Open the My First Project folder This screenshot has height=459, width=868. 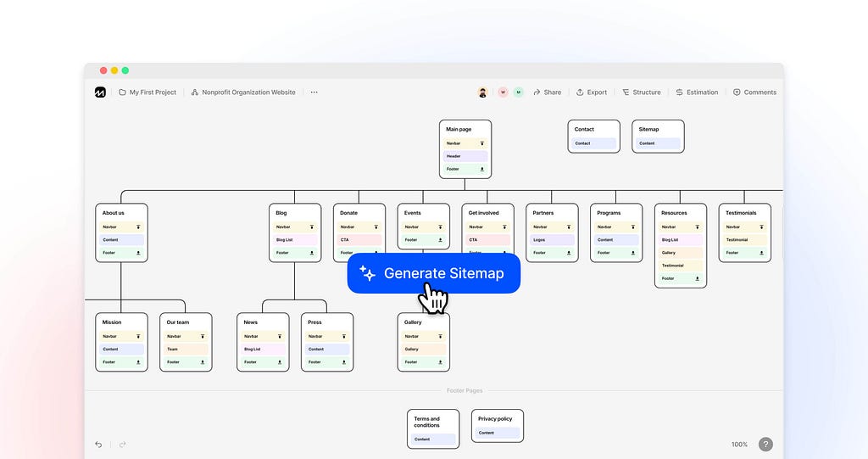(147, 92)
